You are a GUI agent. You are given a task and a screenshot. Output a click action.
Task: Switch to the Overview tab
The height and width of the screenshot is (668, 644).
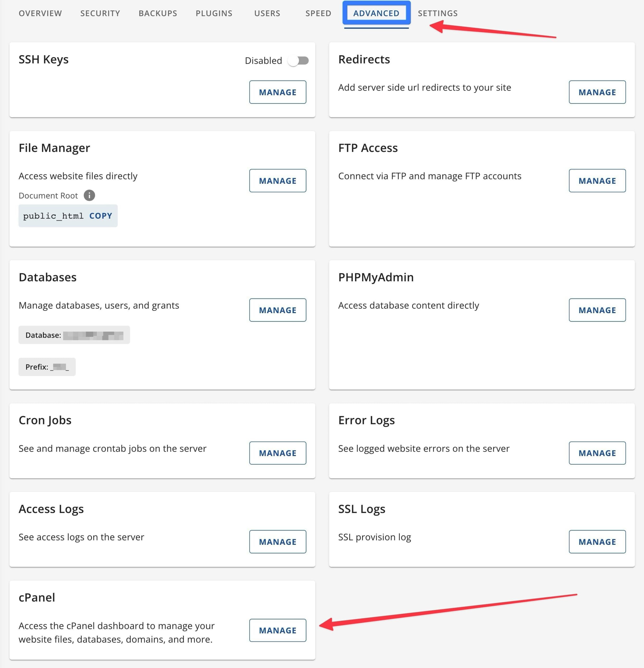(x=40, y=13)
